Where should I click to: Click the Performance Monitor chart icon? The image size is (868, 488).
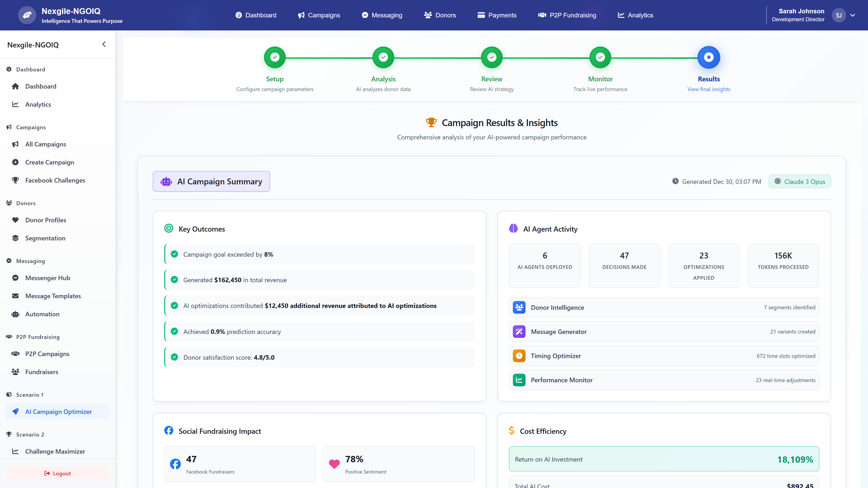(x=519, y=380)
